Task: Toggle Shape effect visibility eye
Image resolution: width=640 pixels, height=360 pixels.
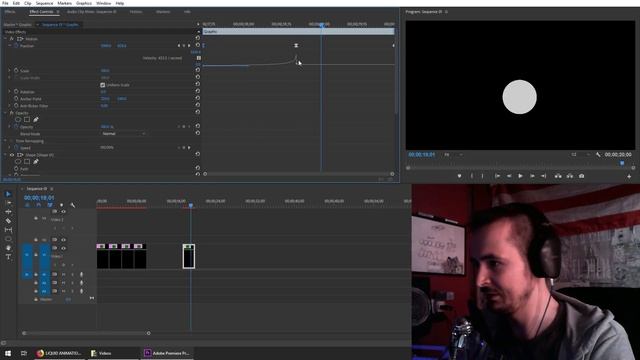Action: (12, 155)
